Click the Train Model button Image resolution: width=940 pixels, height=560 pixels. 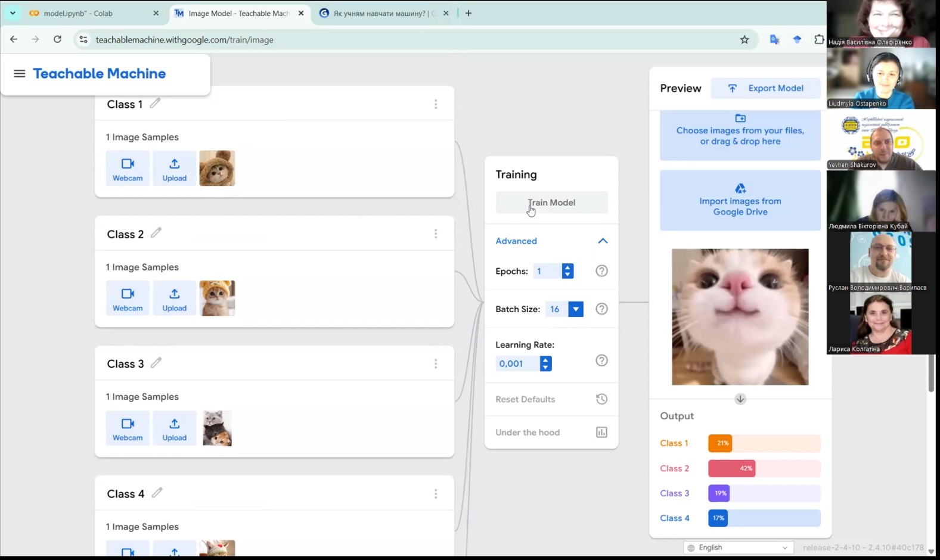click(551, 203)
